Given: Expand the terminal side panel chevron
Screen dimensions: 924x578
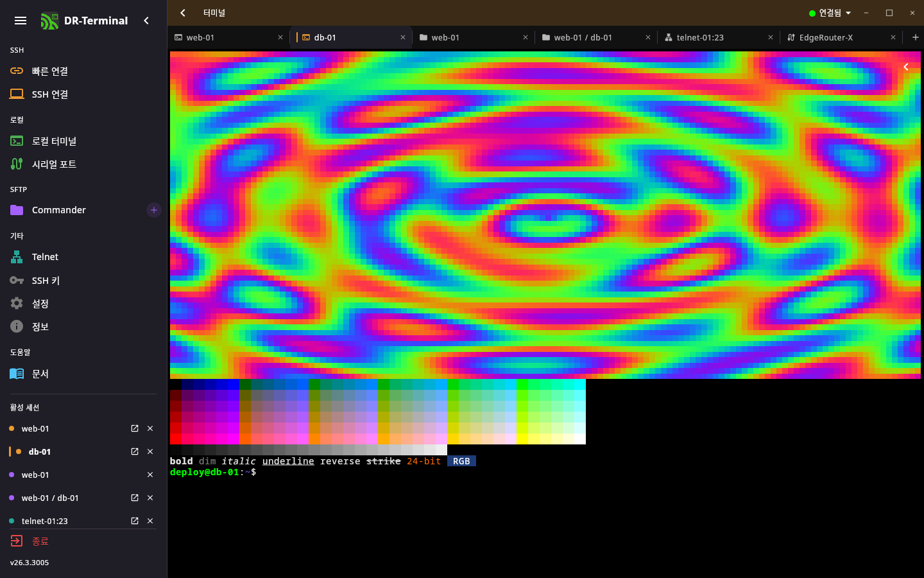Looking at the screenshot, I should (906, 67).
